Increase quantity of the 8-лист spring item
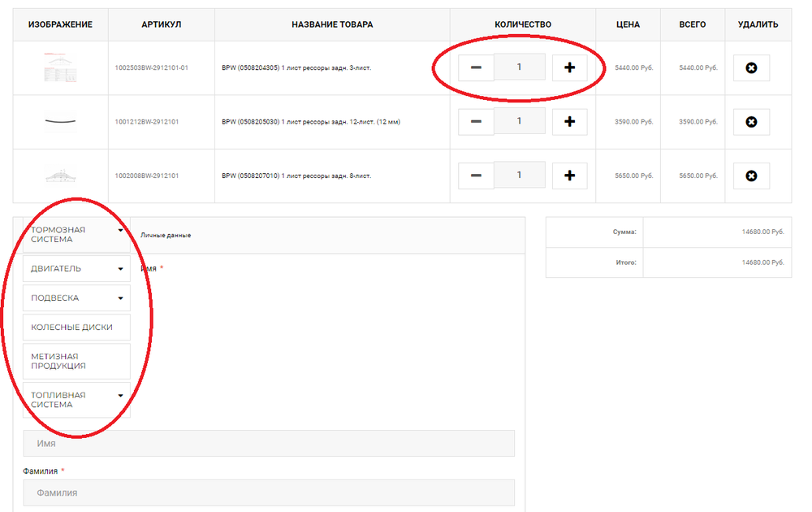 (569, 176)
